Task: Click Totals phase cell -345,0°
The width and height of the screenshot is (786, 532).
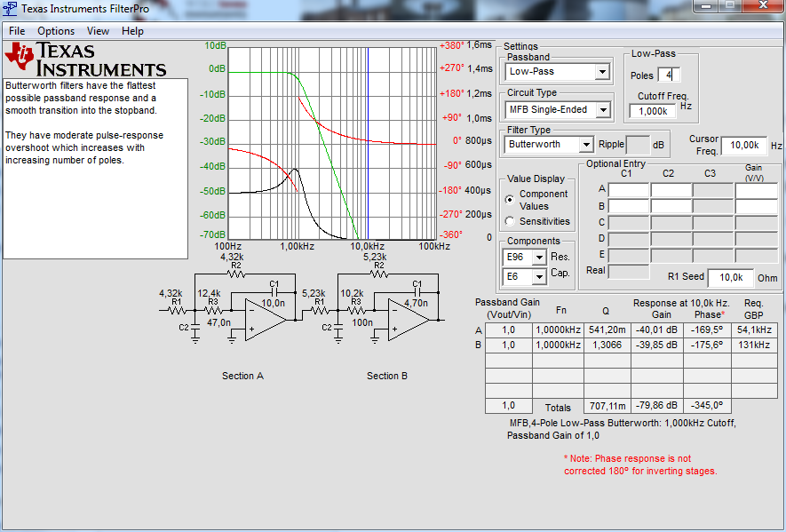Action: tap(707, 405)
